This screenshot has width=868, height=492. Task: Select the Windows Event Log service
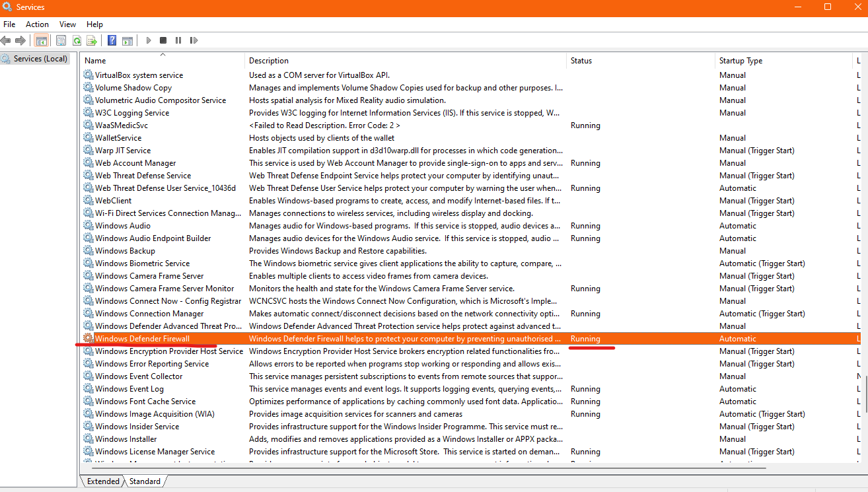[x=129, y=388]
